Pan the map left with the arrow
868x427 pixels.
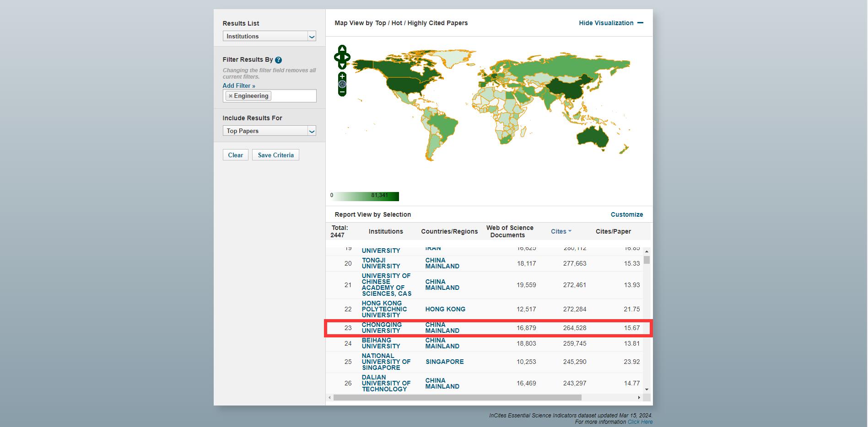point(337,57)
